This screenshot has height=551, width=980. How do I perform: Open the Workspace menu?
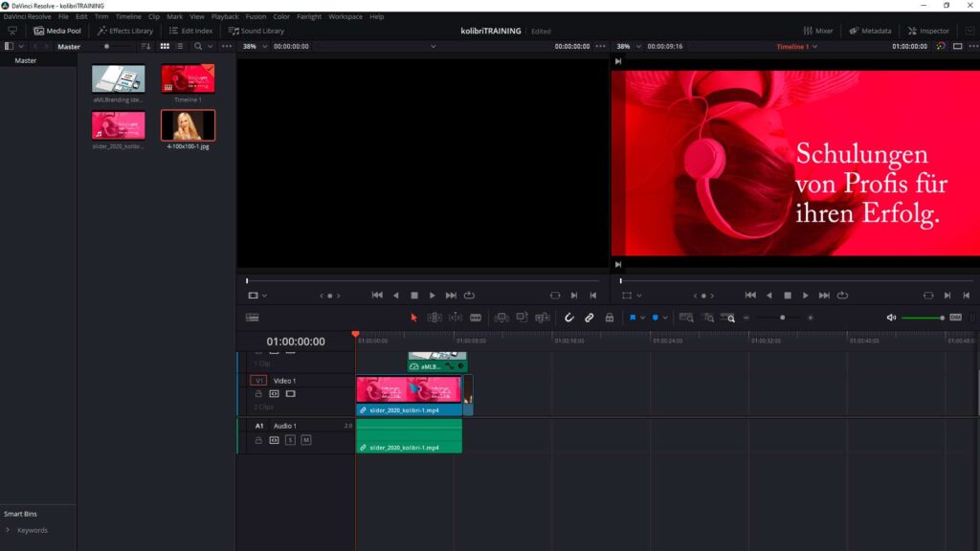pos(345,17)
